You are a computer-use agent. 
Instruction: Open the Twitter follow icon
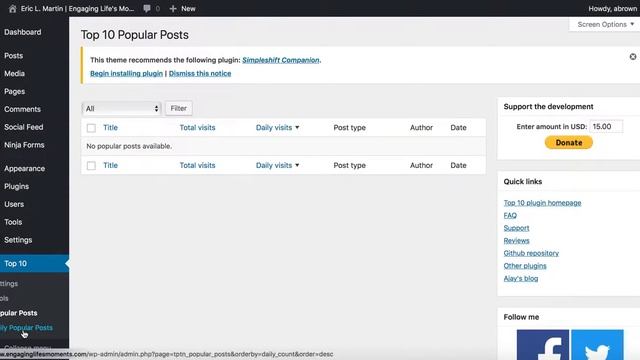(x=597, y=345)
